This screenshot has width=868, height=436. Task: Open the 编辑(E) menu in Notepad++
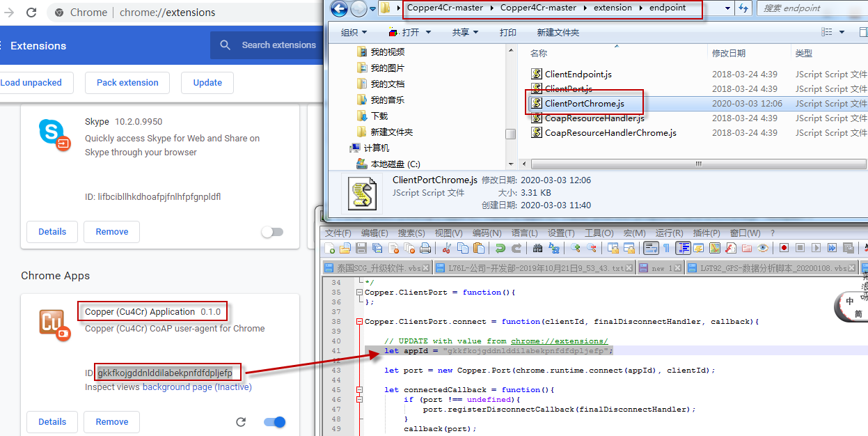tap(374, 233)
